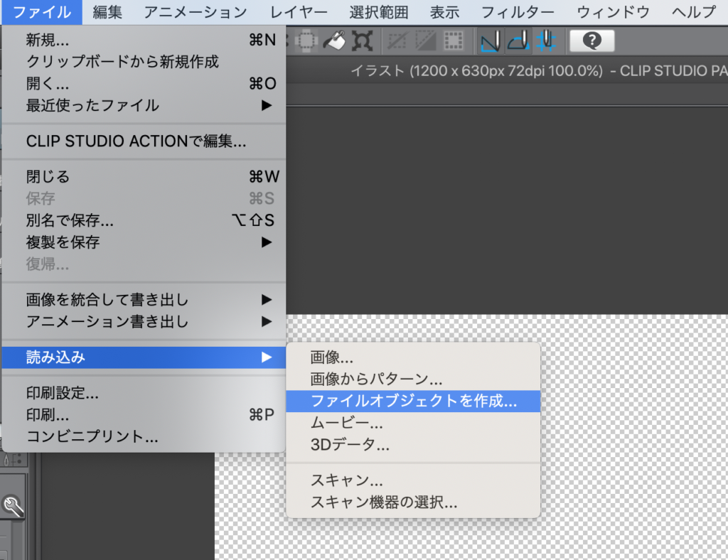Screen dimensions: 728x560
Task: Choose 新規... from the File menu
Action: coord(144,40)
